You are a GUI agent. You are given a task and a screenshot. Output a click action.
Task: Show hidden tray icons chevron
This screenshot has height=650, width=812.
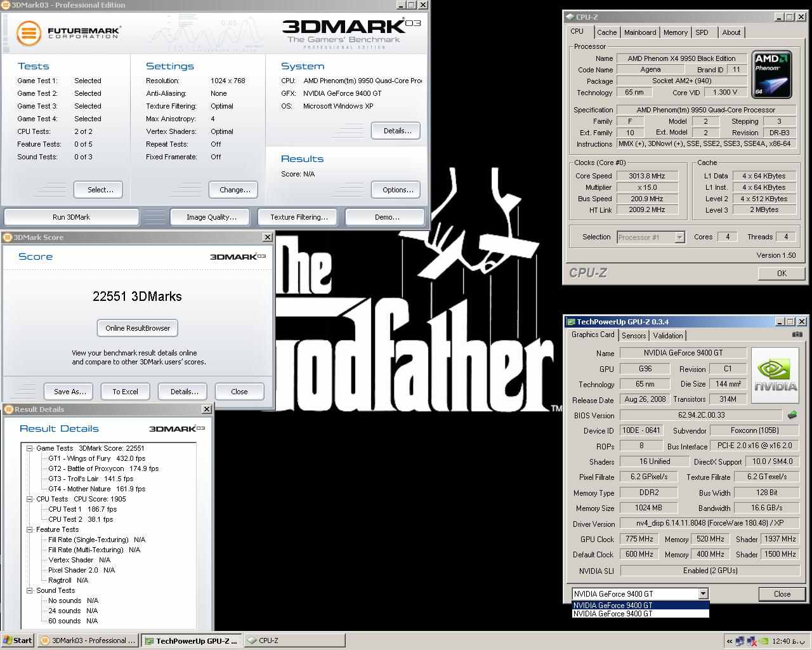[x=730, y=641]
